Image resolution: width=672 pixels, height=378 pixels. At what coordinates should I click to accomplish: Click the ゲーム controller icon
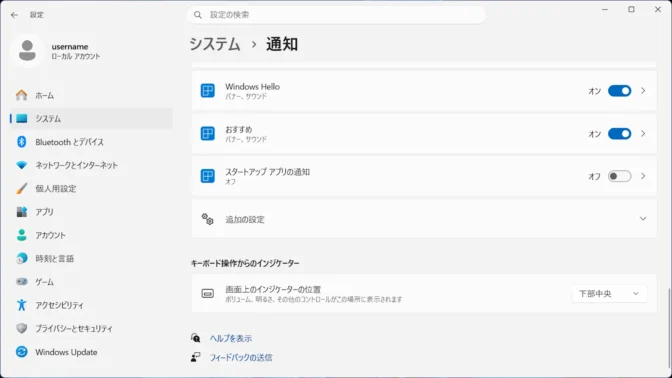coord(21,282)
